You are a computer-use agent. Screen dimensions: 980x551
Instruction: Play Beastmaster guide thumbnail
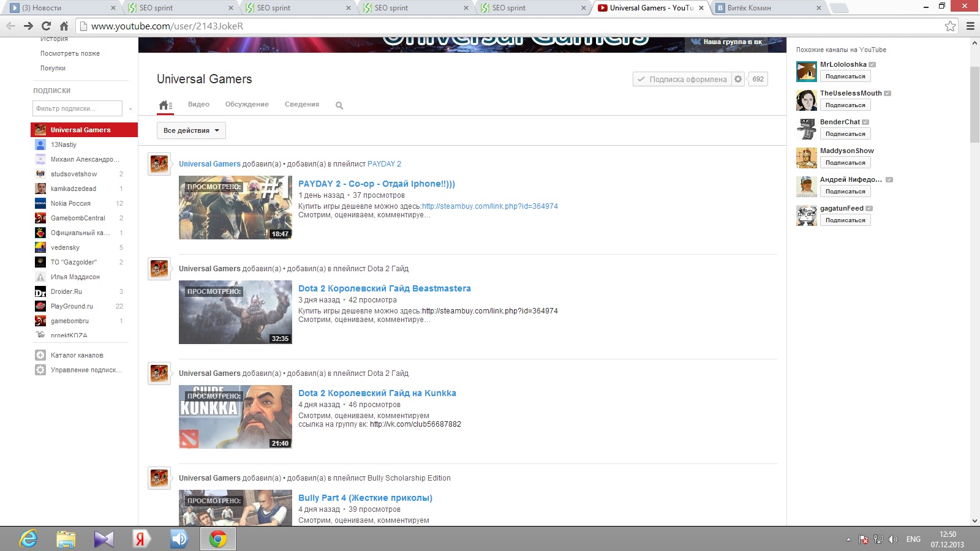[x=235, y=312]
